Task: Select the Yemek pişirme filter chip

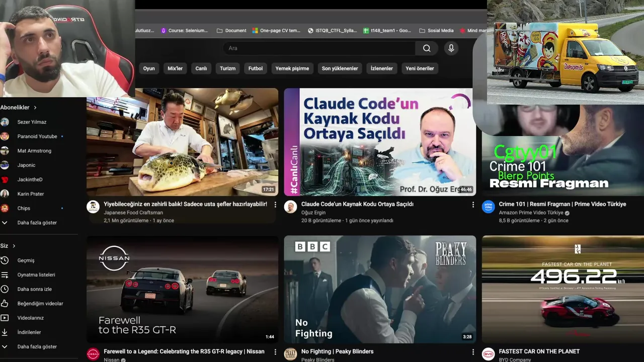Action: click(x=292, y=68)
